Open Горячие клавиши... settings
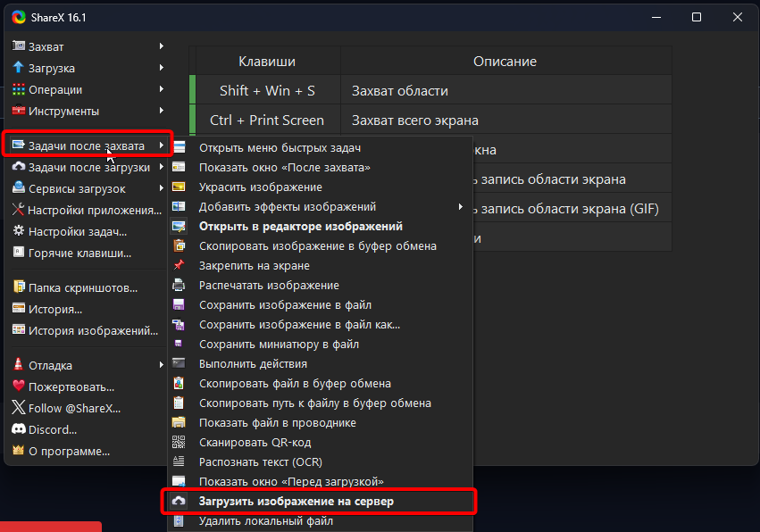 (x=88, y=253)
